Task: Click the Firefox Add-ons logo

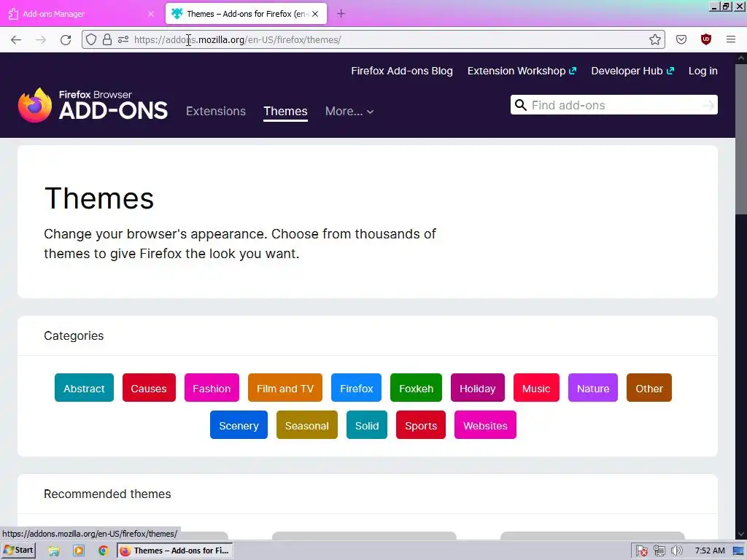Action: (93, 105)
